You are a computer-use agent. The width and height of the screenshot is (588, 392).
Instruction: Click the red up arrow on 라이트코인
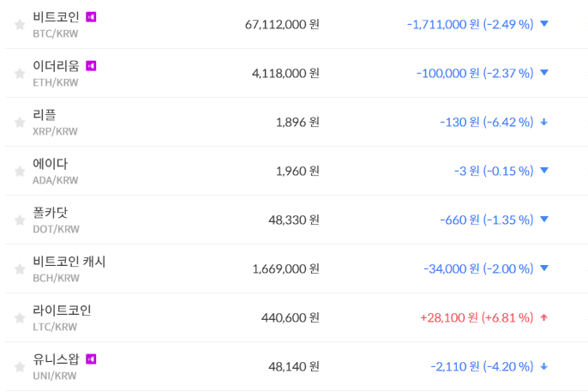tap(543, 317)
